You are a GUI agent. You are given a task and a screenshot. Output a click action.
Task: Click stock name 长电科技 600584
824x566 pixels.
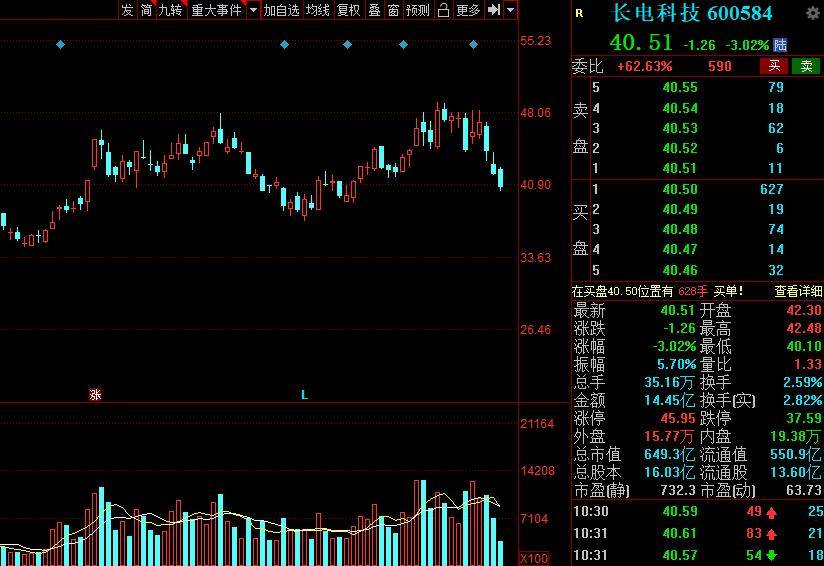click(693, 14)
